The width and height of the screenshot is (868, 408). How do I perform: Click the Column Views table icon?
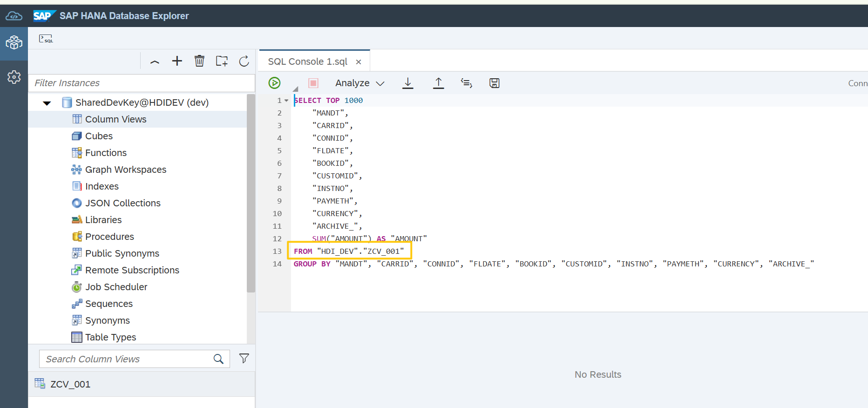(77, 119)
